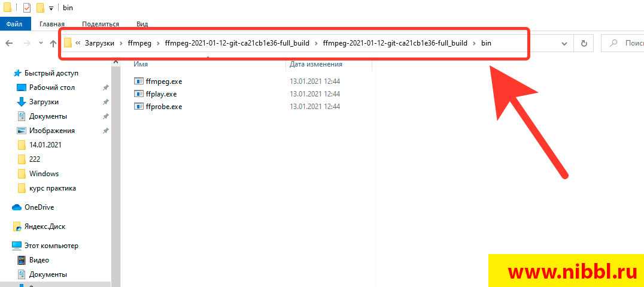The image size is (644, 287).
Task: Click ffmpeg.exe modification date 13.01.2021 12:44
Action: point(315,81)
